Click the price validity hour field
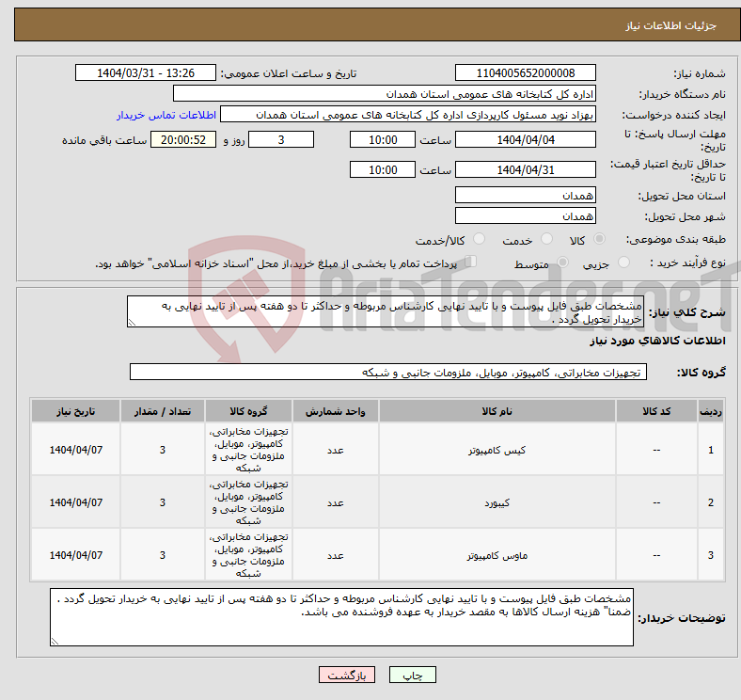This screenshot has width=741, height=700. [383, 169]
